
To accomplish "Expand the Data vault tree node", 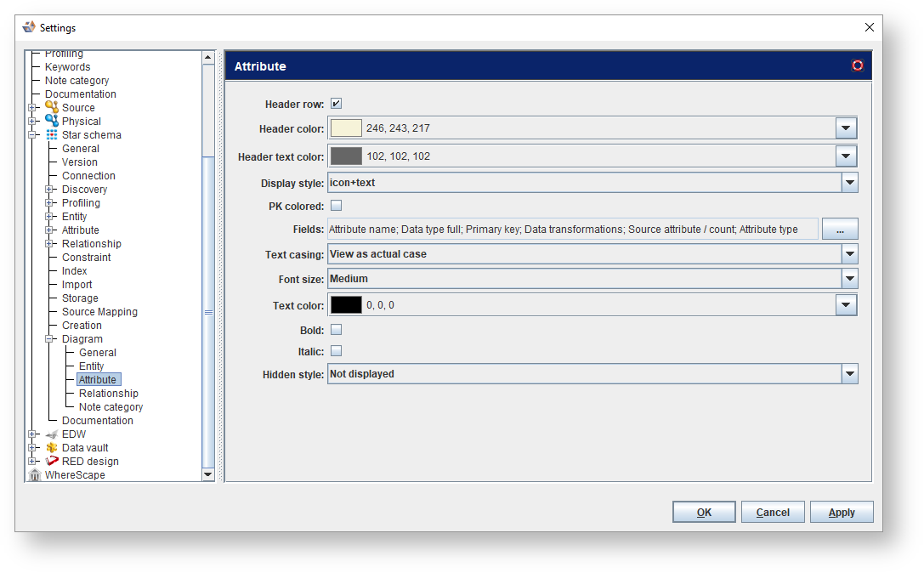I will point(32,447).
